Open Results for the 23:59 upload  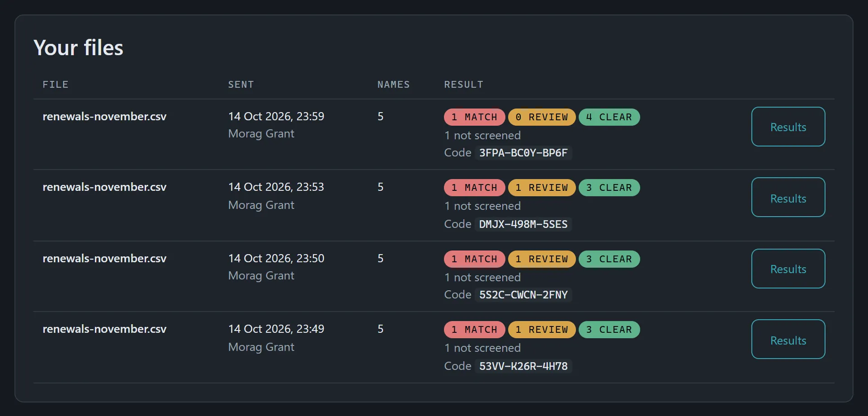click(788, 127)
